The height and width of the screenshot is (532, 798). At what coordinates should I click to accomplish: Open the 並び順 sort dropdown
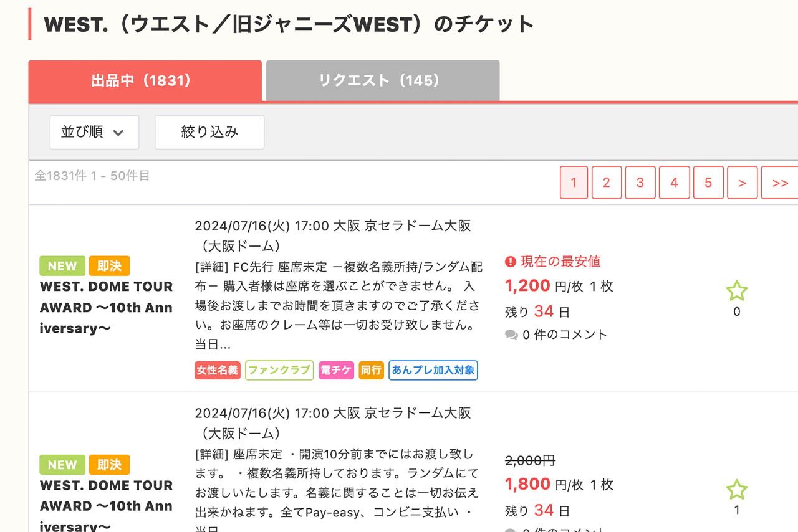click(x=94, y=132)
